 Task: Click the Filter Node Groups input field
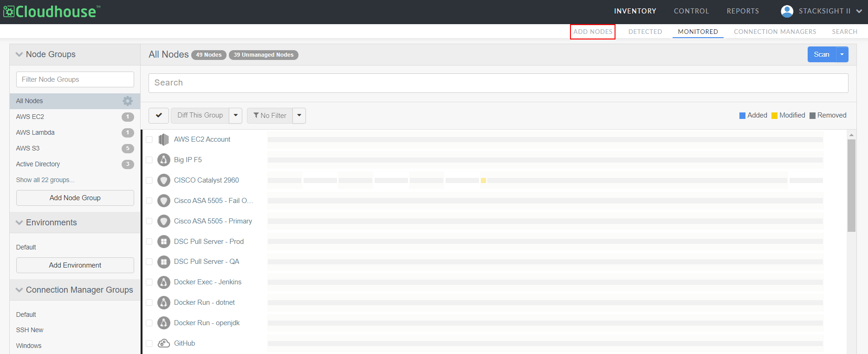click(x=75, y=79)
